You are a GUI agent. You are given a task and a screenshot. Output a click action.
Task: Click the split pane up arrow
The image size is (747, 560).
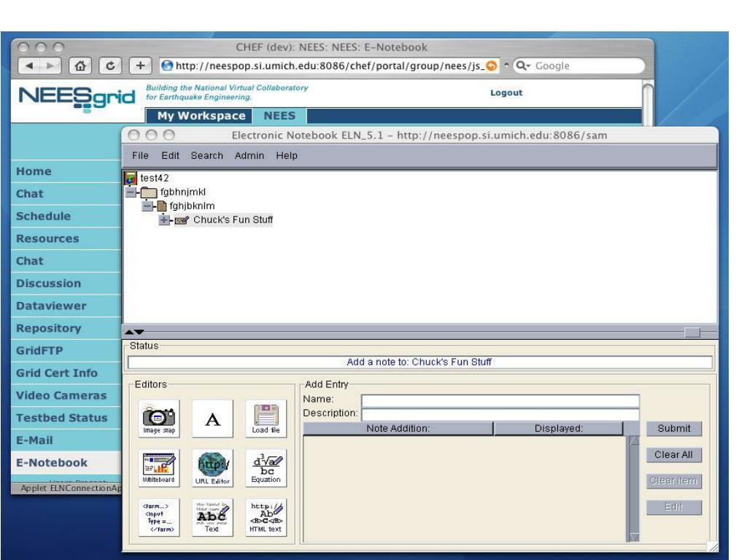pos(129,332)
